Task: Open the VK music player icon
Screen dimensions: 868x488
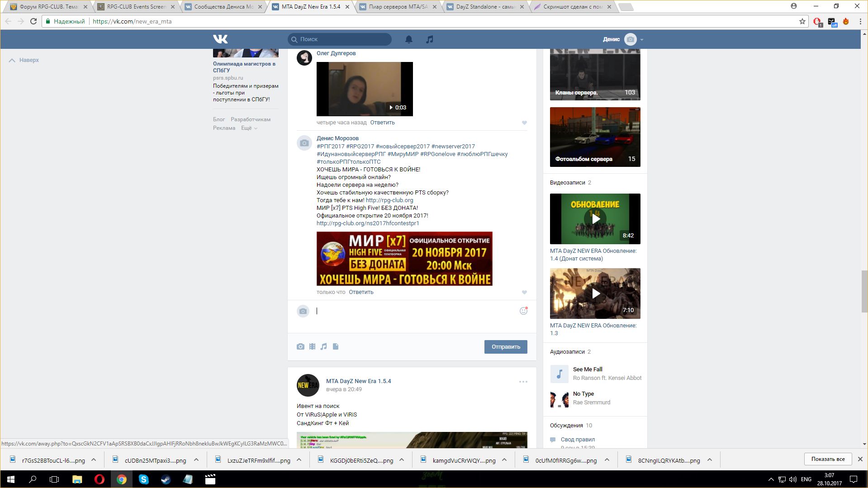Action: tap(429, 39)
